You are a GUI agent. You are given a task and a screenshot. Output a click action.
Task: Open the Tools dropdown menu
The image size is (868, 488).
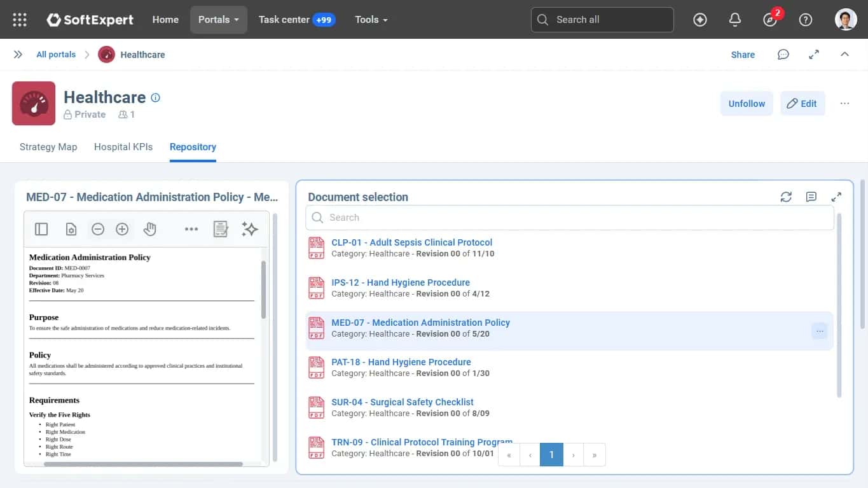pyautogui.click(x=371, y=20)
